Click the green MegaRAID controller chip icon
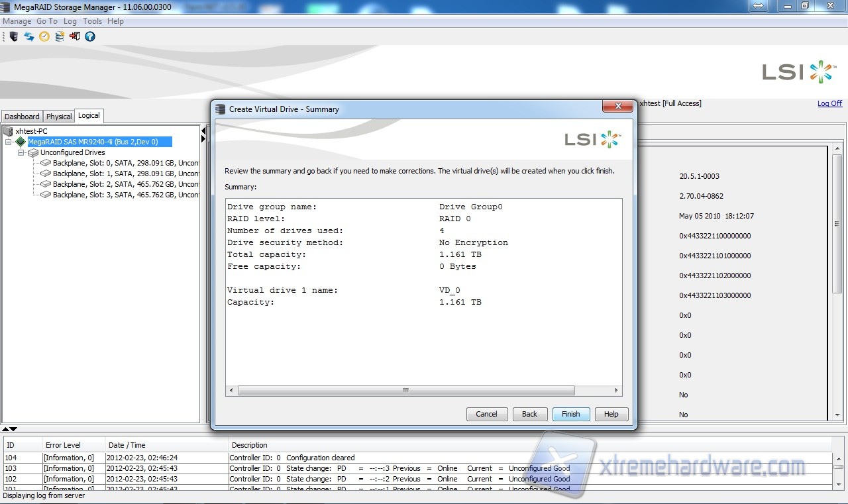Image resolution: width=848 pixels, height=504 pixels. click(21, 142)
